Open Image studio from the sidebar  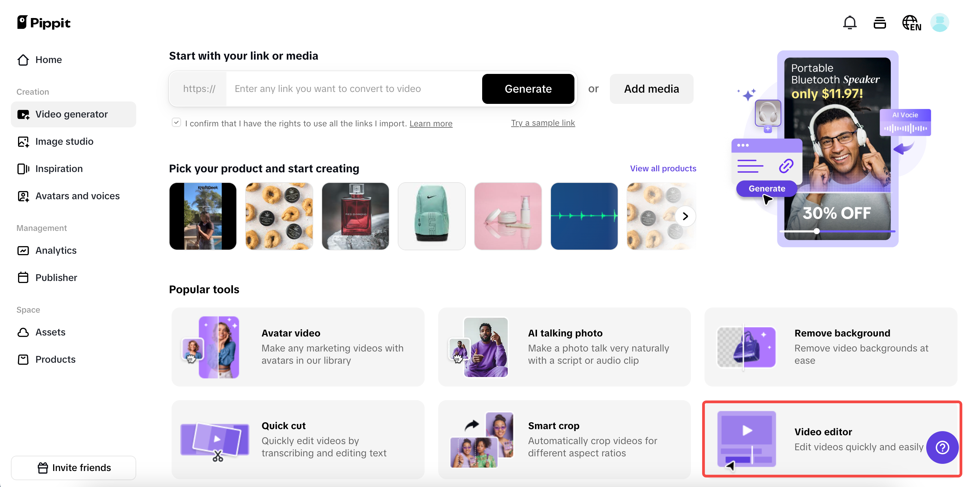(64, 141)
